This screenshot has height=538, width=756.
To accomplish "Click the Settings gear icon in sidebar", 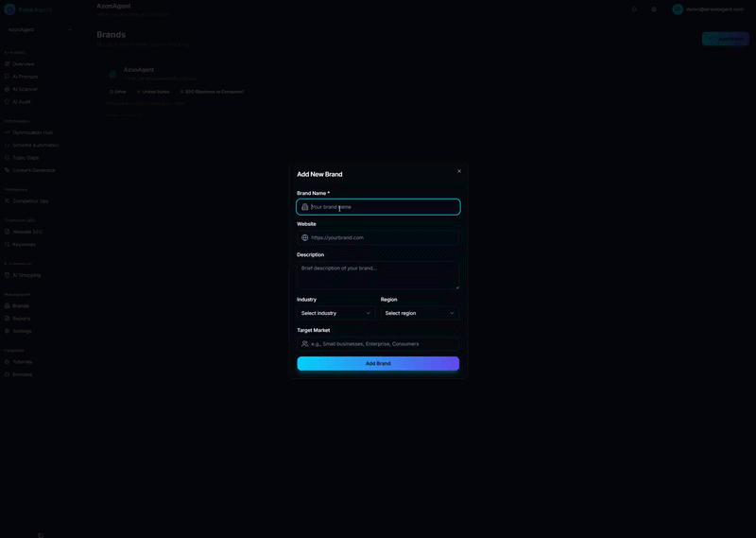I will (x=8, y=331).
